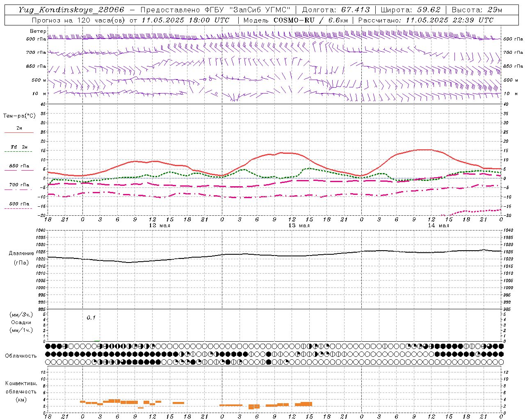Image resolution: width=525 pixels, height=420 pixels.
Task: Click the 13 мая date label
Action: (299, 226)
